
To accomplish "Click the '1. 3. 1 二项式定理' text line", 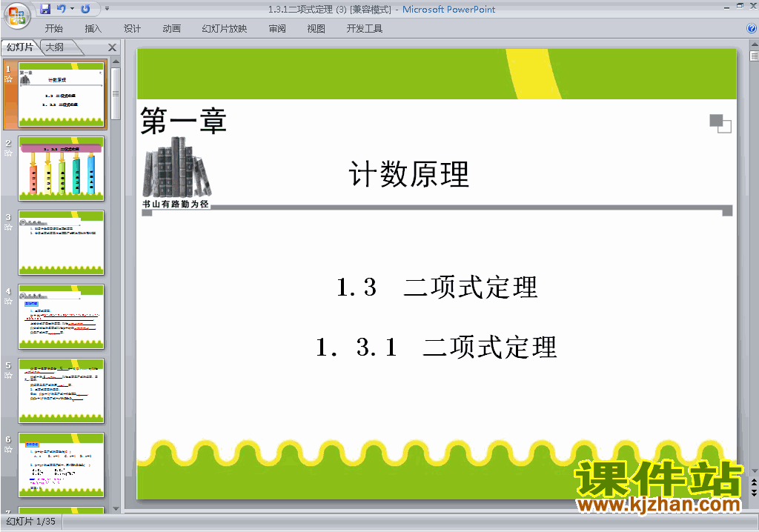I will point(437,347).
